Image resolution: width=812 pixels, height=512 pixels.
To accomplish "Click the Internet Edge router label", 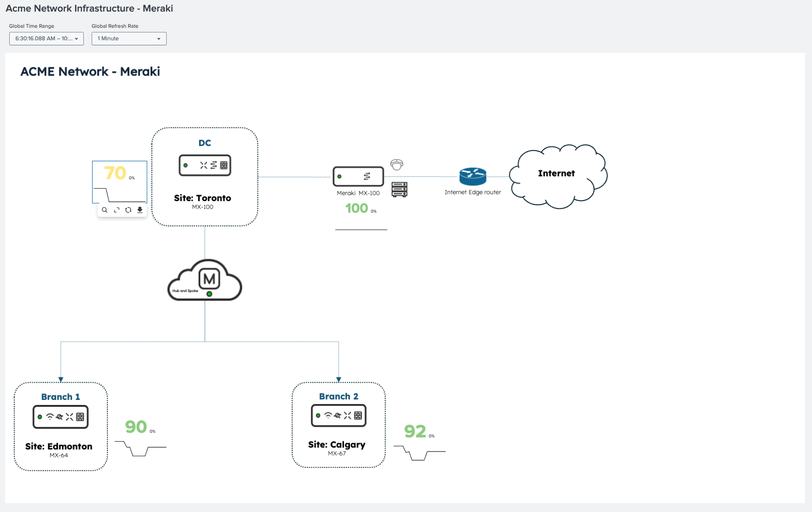I will [473, 192].
